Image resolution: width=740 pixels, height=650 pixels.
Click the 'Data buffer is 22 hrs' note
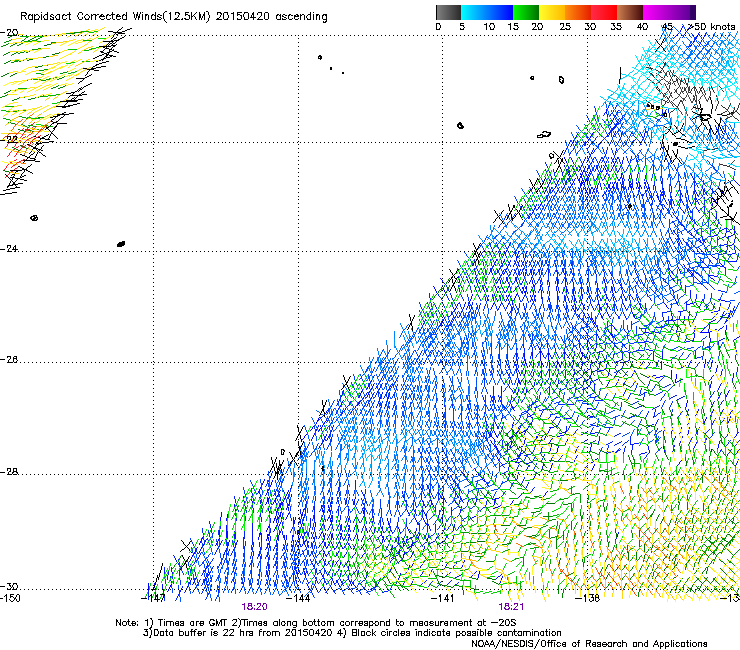352,633
